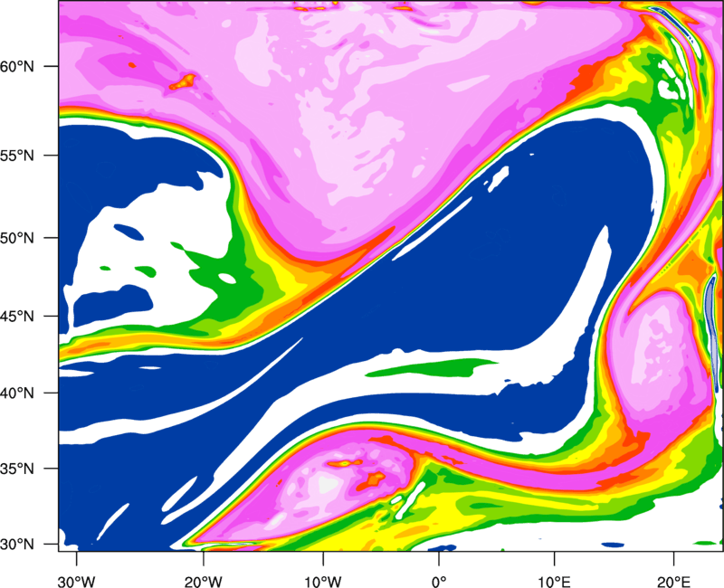
Task: Click the 20°E longitude label
Action: pos(673,582)
